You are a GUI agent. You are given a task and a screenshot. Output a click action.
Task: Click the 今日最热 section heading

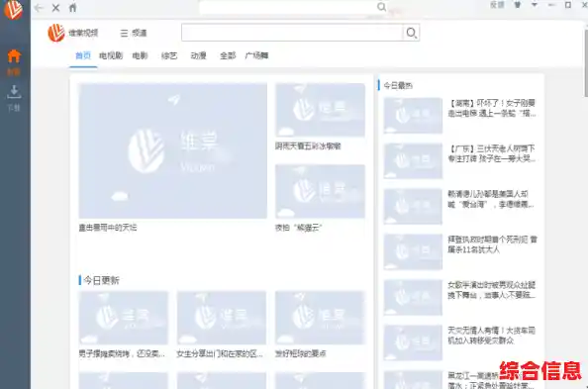click(398, 85)
